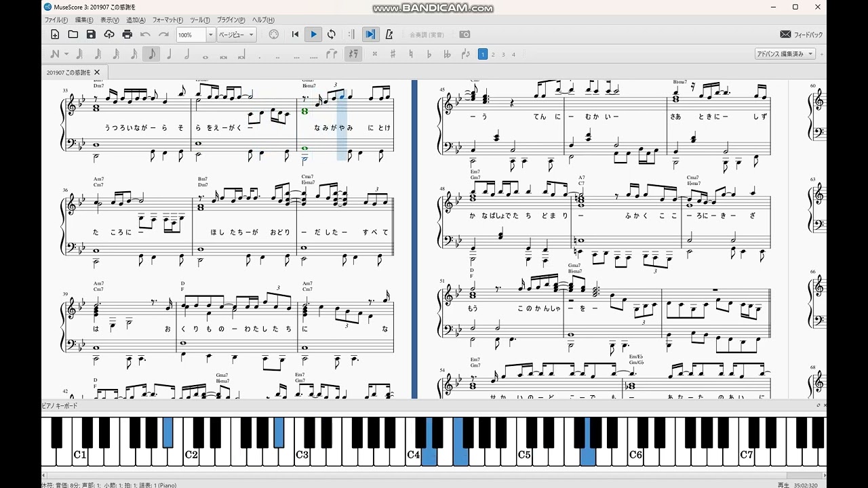
Task: Apply the flat accidental
Action: pos(429,54)
